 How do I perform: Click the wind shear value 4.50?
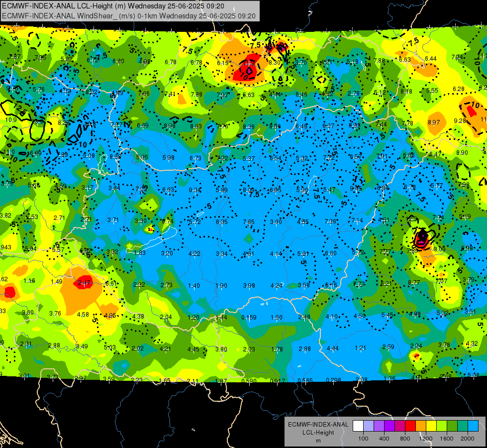point(360,316)
